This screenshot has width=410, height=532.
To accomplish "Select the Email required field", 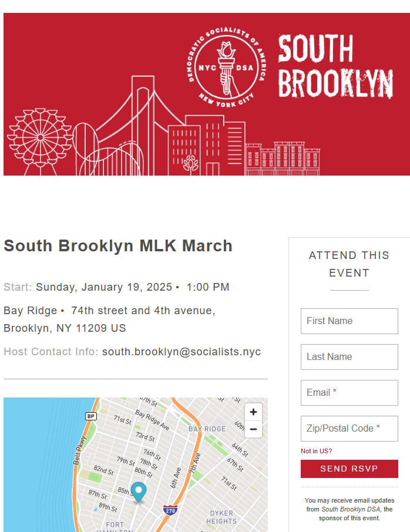I will click(349, 393).
